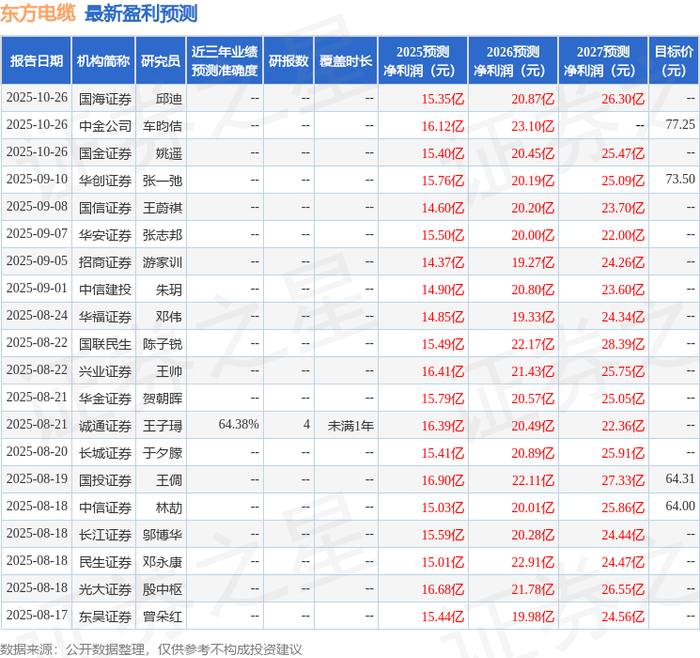Select the 2027预测净利润 column header

[x=603, y=61]
